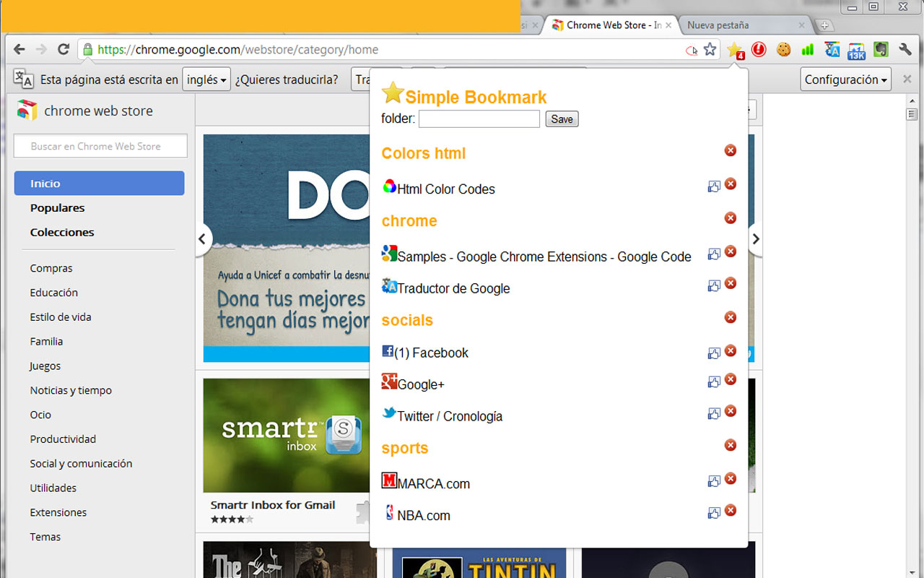Reload the current page
The image size is (924, 578).
(x=63, y=49)
